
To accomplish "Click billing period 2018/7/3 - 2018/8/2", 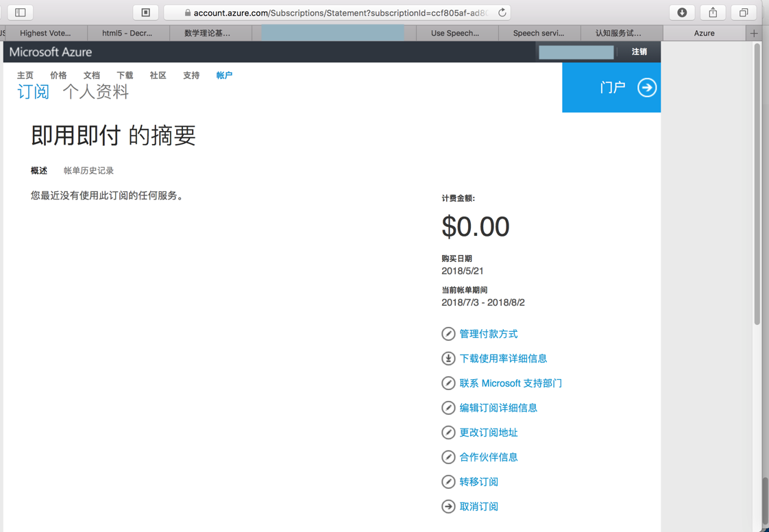I will point(483,302).
